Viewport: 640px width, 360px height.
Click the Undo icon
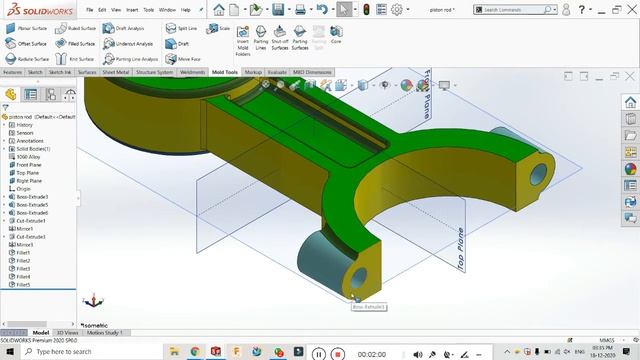pyautogui.click(x=322, y=9)
